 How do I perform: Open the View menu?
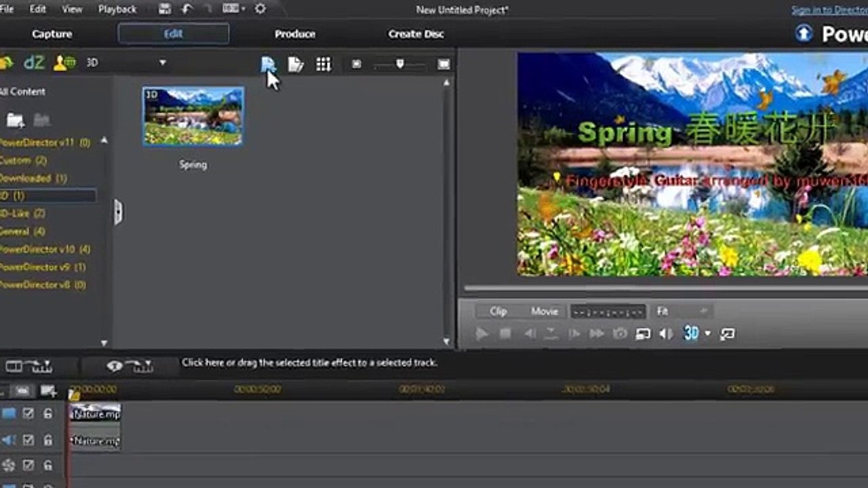click(72, 9)
